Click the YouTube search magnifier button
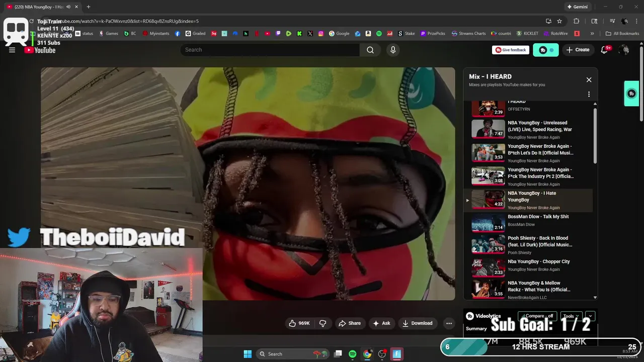 370,50
